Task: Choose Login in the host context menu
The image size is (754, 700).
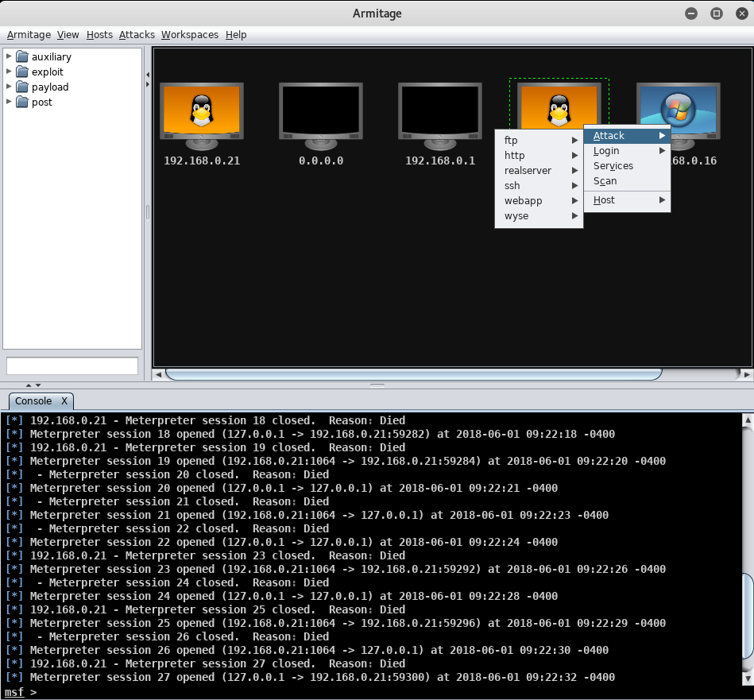Action: coord(627,150)
